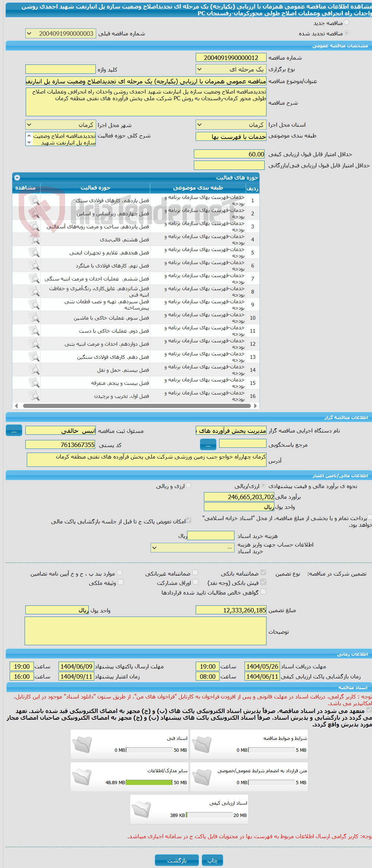Focus the توضیحات text area

[145, 631]
